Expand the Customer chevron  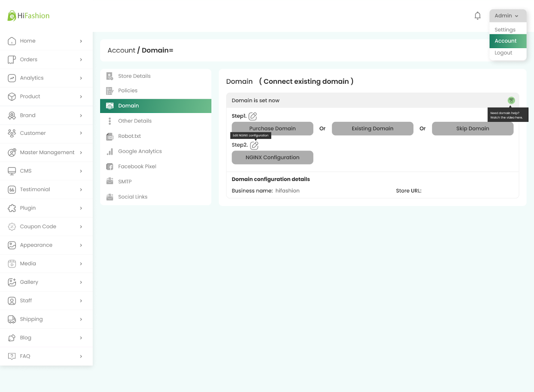[81, 133]
